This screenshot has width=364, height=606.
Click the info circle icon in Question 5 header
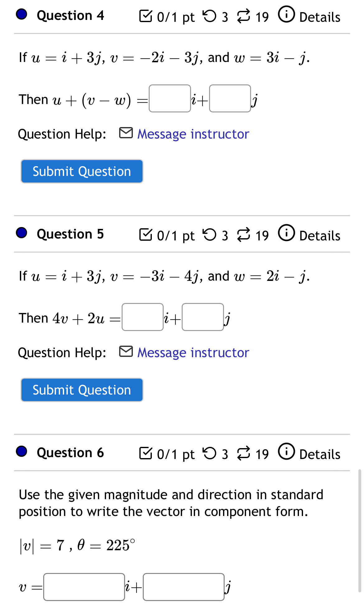[287, 233]
